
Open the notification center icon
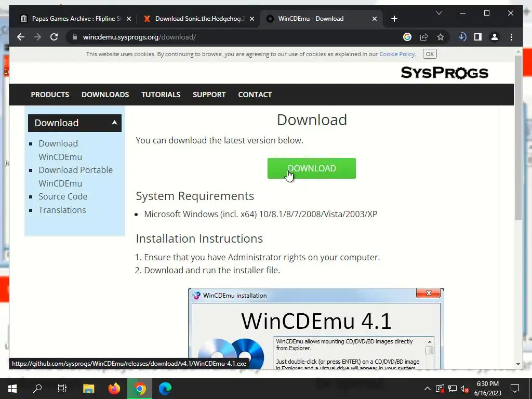click(515, 389)
